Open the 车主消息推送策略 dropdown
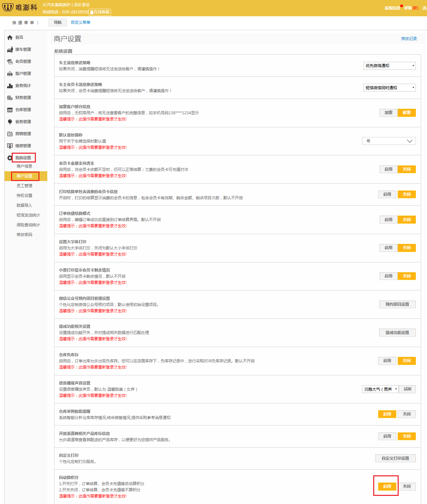The height and width of the screenshot is (504, 427). coord(390,66)
